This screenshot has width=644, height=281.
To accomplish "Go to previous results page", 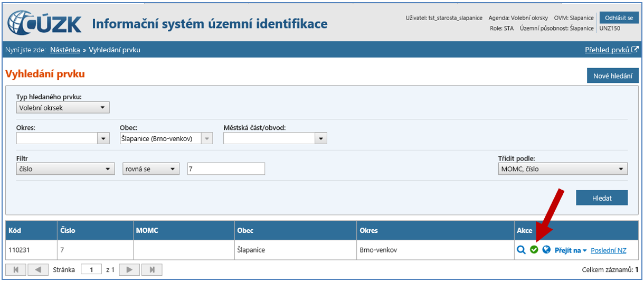I will click(x=37, y=270).
